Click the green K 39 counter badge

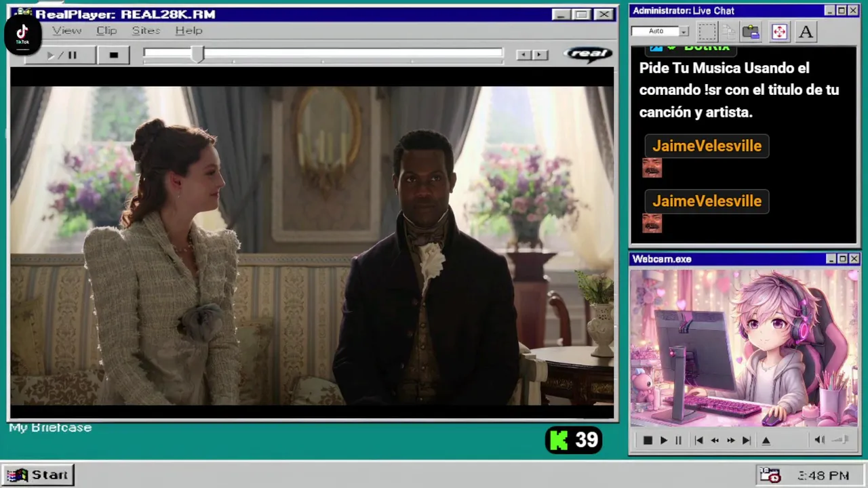coord(574,441)
